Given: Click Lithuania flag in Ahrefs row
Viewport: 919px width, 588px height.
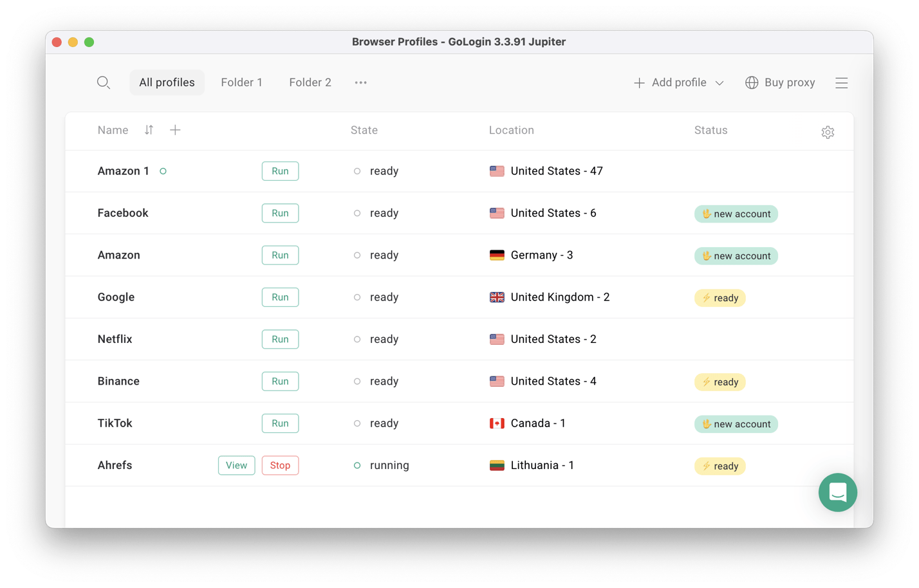Looking at the screenshot, I should [497, 465].
